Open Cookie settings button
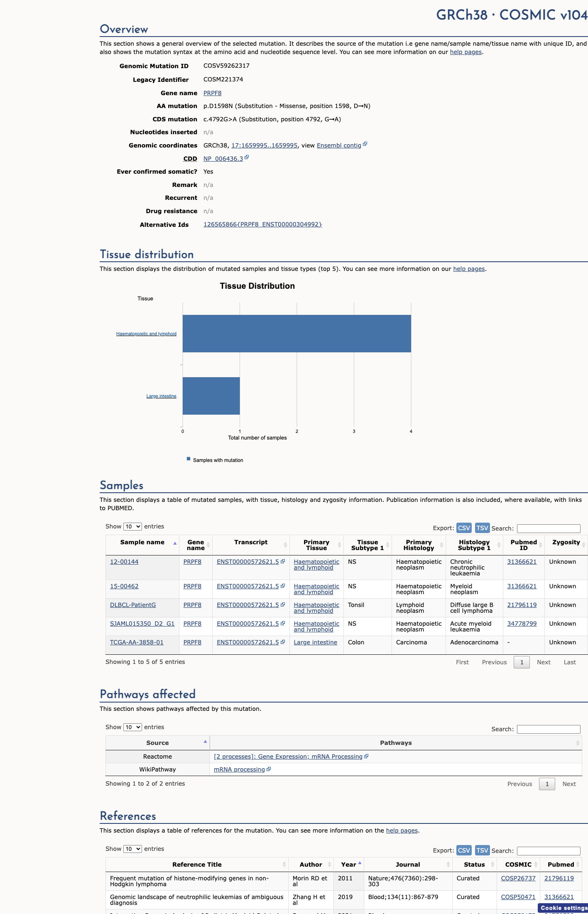 [563, 908]
